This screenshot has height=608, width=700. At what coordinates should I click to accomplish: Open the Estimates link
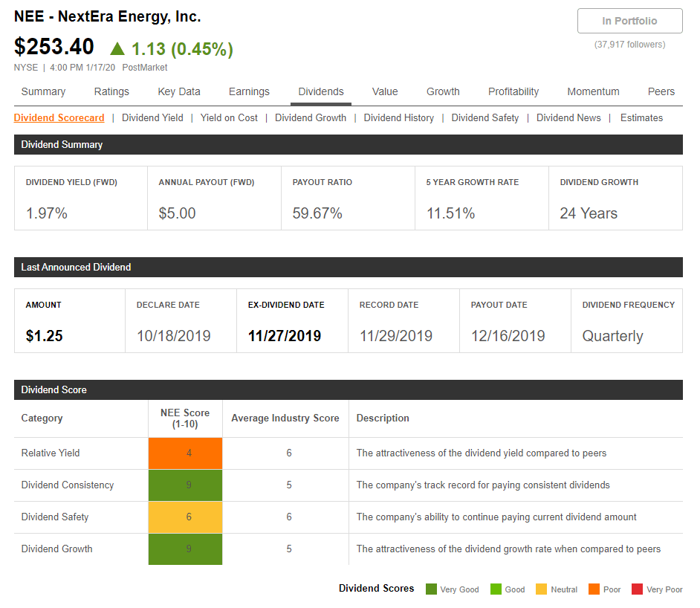pos(641,117)
